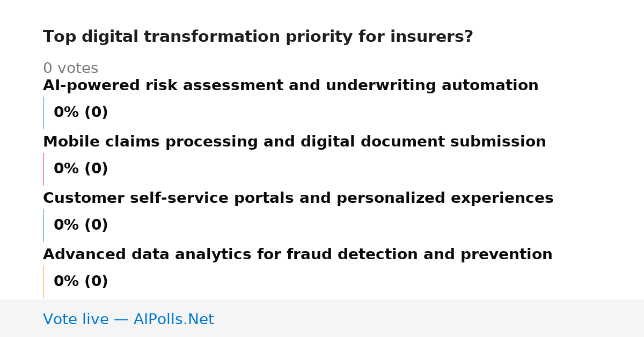Click 0% (0) under Advanced data analytics
The image size is (644, 337).
pyautogui.click(x=80, y=281)
